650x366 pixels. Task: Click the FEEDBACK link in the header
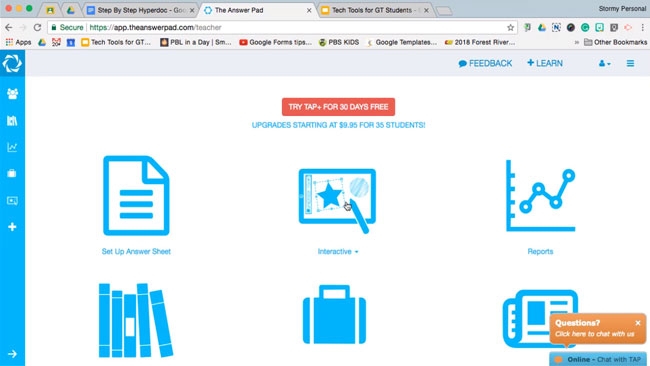485,63
